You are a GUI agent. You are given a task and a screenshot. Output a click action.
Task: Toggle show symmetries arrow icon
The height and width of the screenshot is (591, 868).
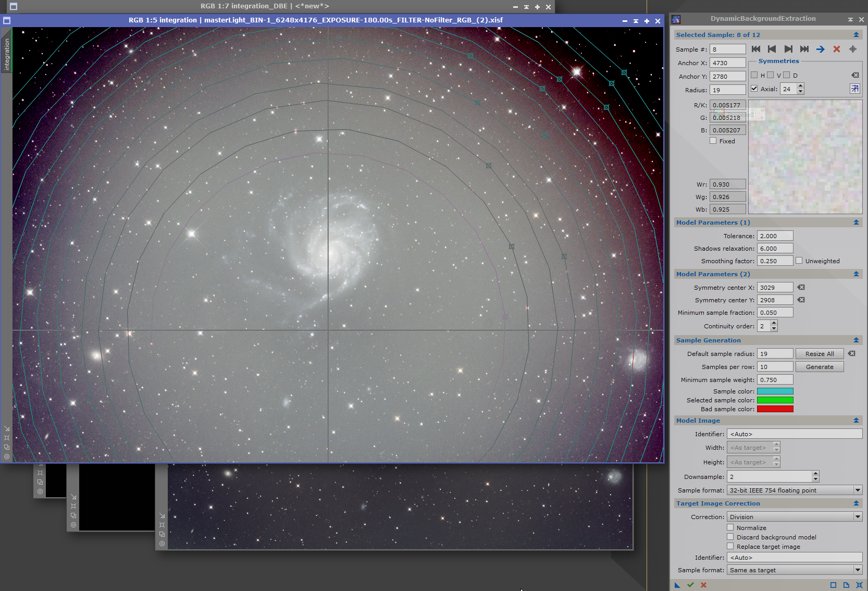pyautogui.click(x=855, y=89)
